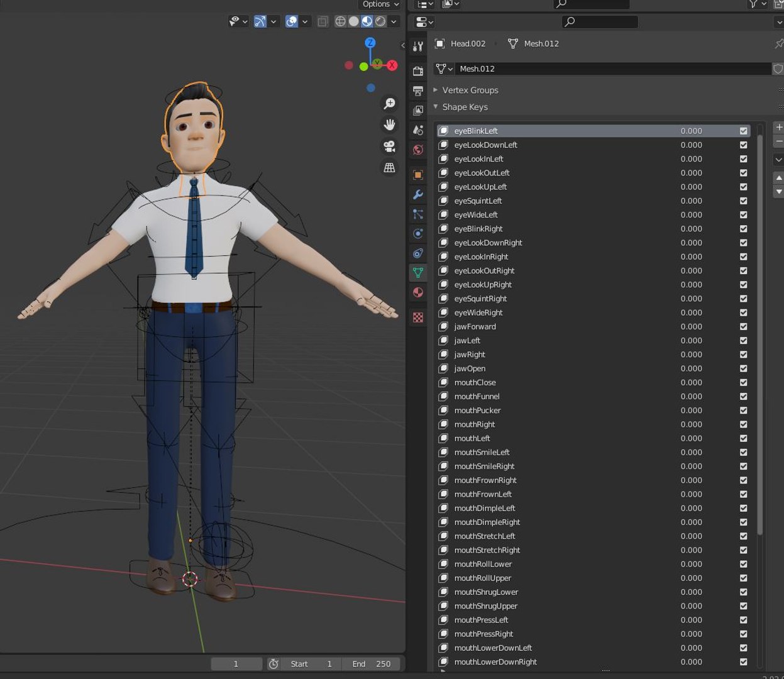Click the Properties search field
This screenshot has width=784, height=679.
pos(600,22)
